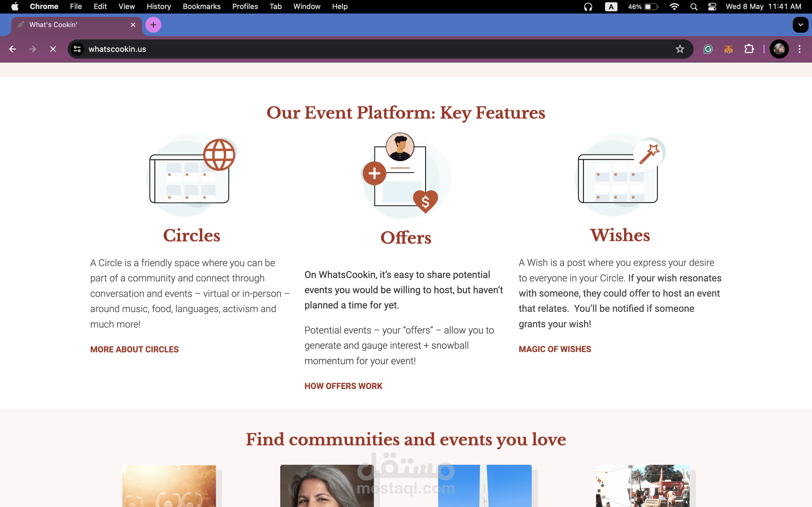Open the Bookmarks menu

(x=202, y=7)
